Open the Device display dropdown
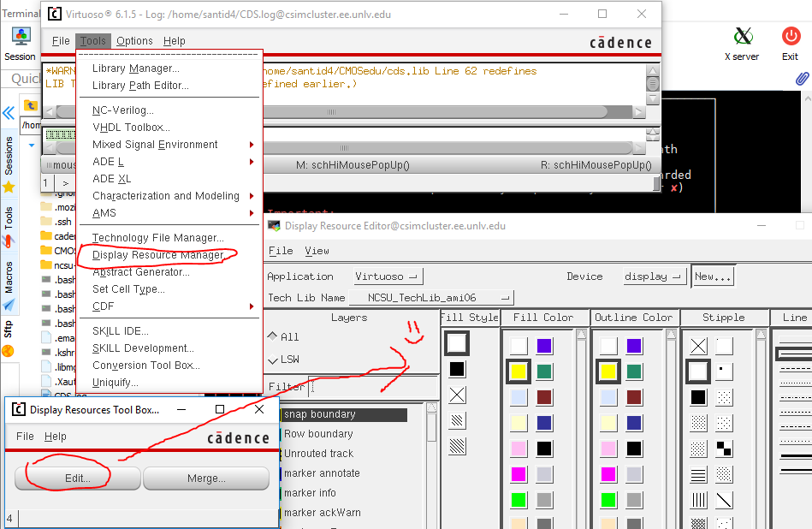This screenshot has height=529, width=812. tap(655, 276)
